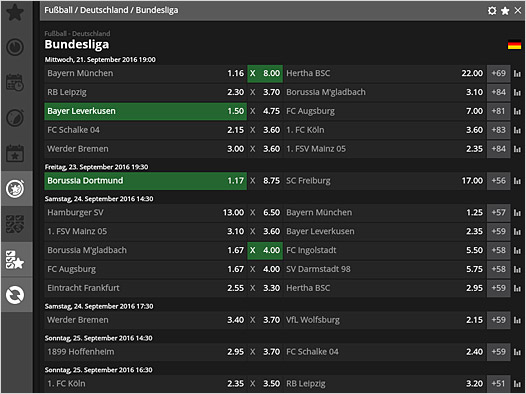Select 1. FC Köln home win 2.35
Image resolution: width=526 pixels, height=394 pixels.
tap(146, 384)
